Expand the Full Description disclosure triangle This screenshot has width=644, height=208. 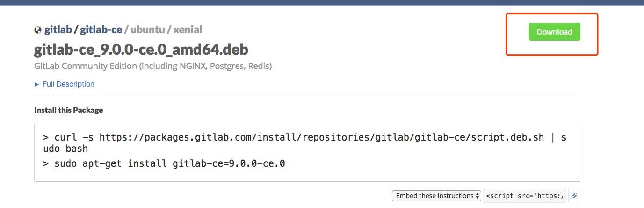pos(37,84)
